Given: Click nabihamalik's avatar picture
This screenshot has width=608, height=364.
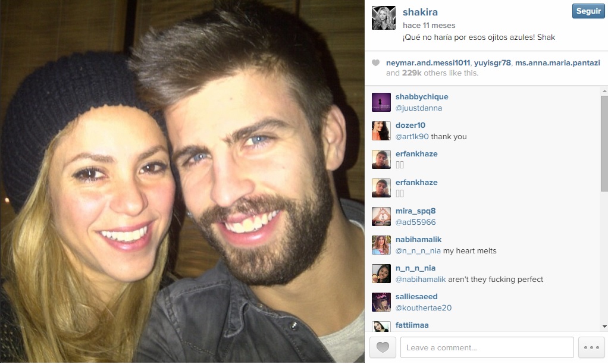Looking at the screenshot, I should (x=381, y=245).
